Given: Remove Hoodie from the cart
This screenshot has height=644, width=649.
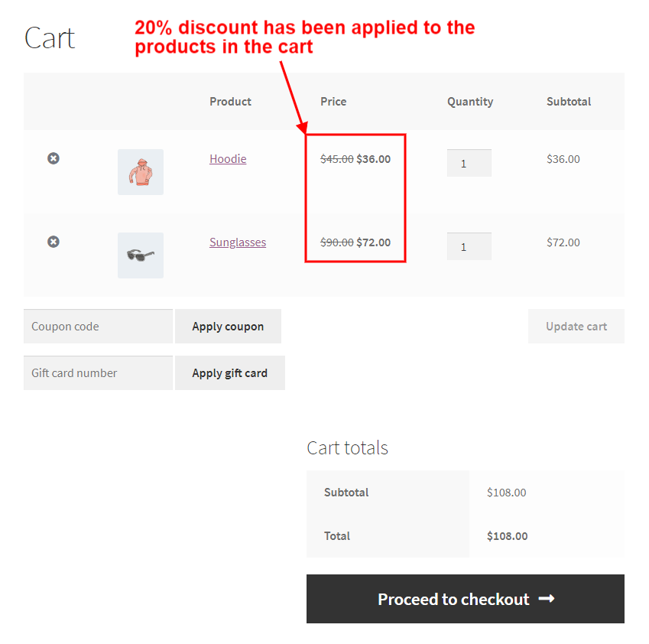Looking at the screenshot, I should tap(53, 158).
